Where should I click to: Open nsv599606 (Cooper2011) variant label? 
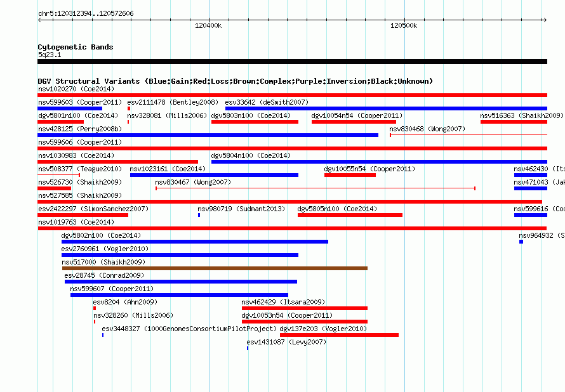[x=80, y=142]
